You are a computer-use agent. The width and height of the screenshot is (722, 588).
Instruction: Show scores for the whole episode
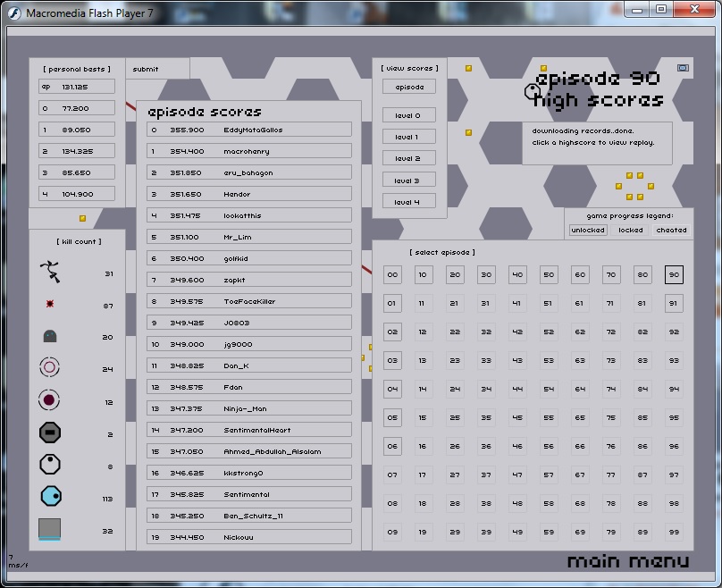pyautogui.click(x=409, y=87)
